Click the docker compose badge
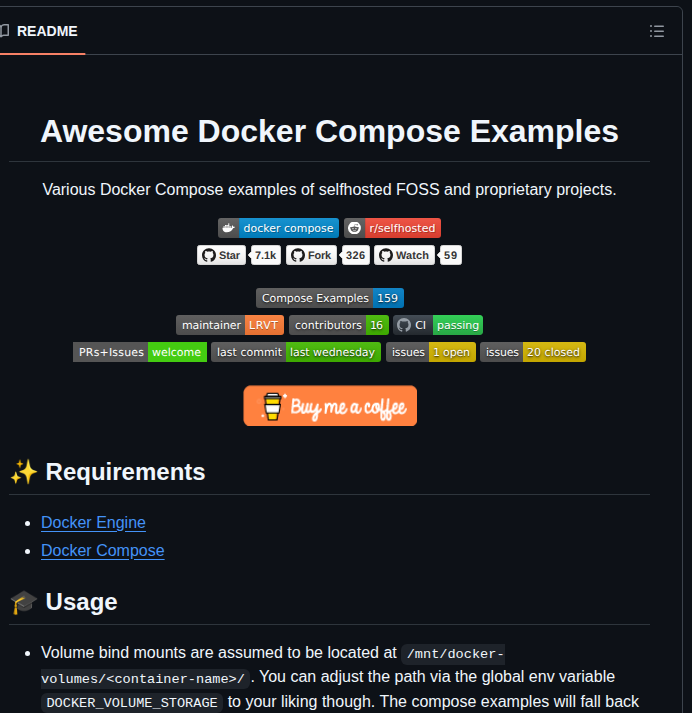Screen dimensions: 692x713 click(x=278, y=228)
